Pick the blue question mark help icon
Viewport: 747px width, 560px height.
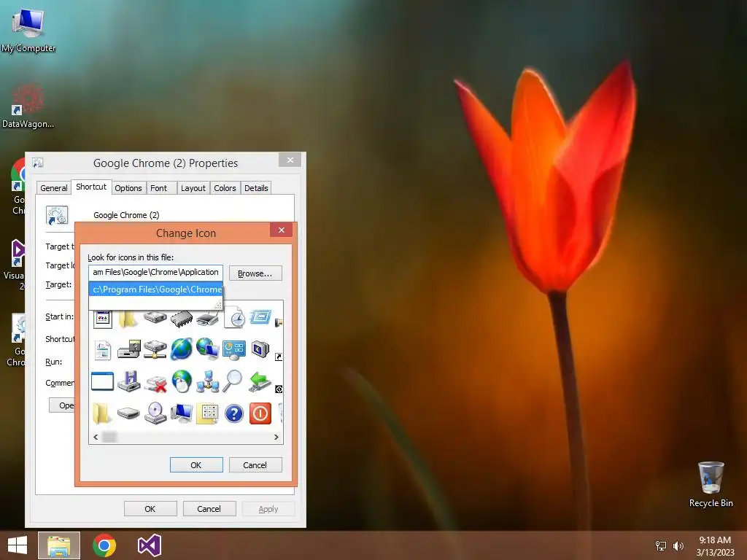click(x=234, y=413)
